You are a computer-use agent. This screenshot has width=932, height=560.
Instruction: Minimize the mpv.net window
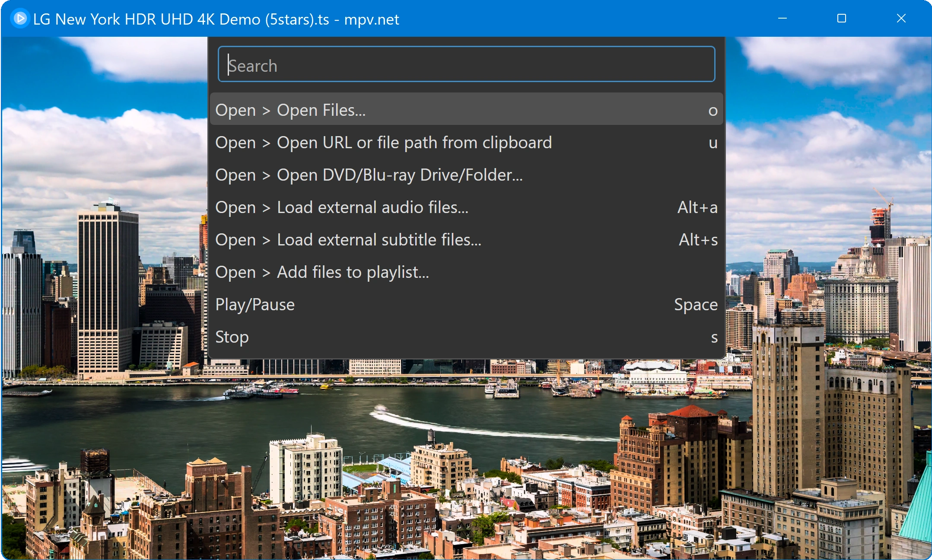(x=782, y=19)
